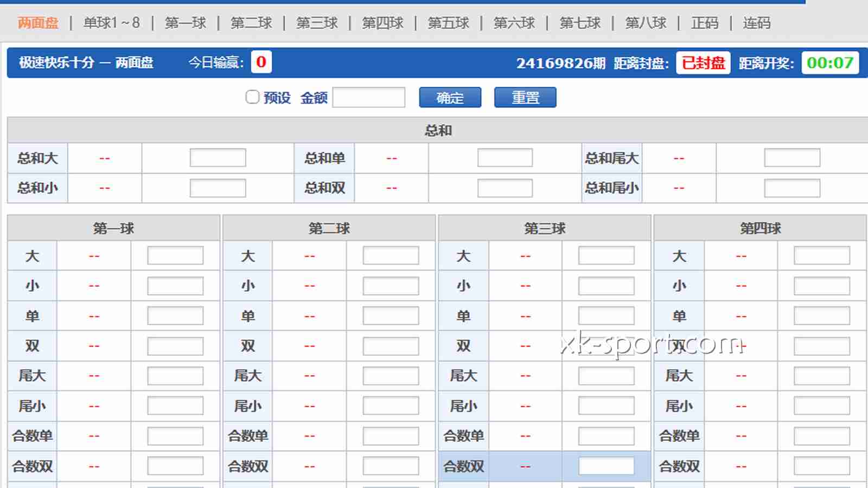This screenshot has height=488, width=868.
Task: Click the 总和单 bet input box
Action: [505, 158]
